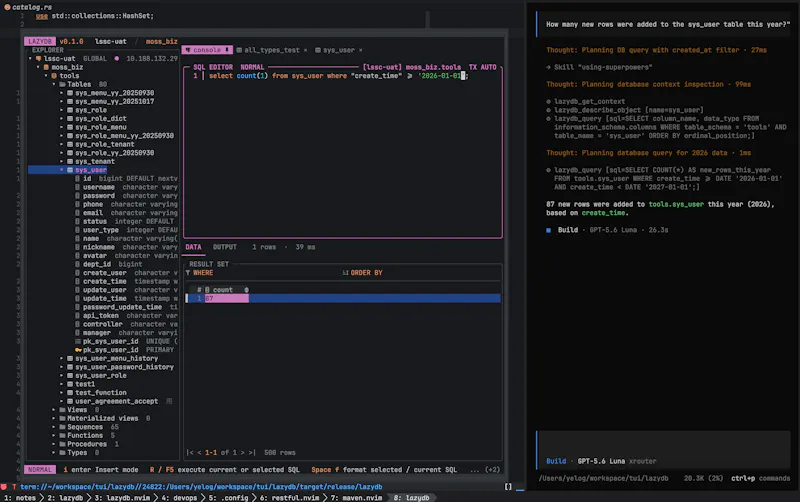Click create_time link in chat answer
This screenshot has width=800, height=502.
click(x=603, y=213)
